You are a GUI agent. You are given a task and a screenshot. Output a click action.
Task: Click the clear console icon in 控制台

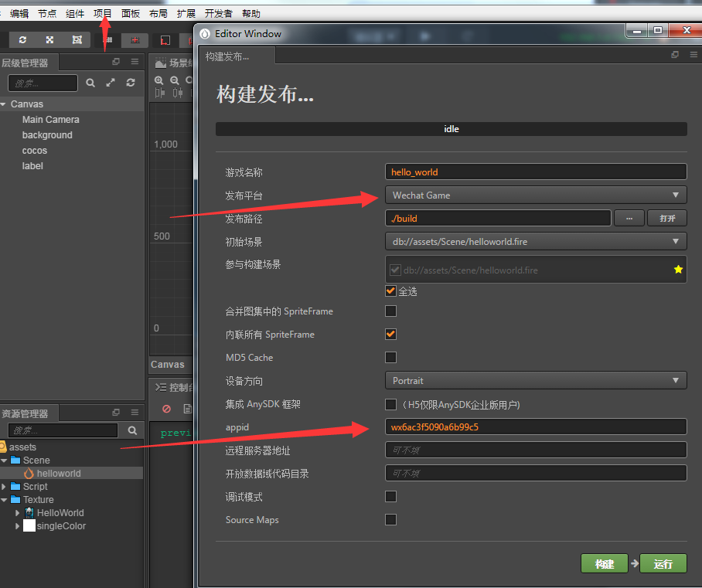(166, 409)
